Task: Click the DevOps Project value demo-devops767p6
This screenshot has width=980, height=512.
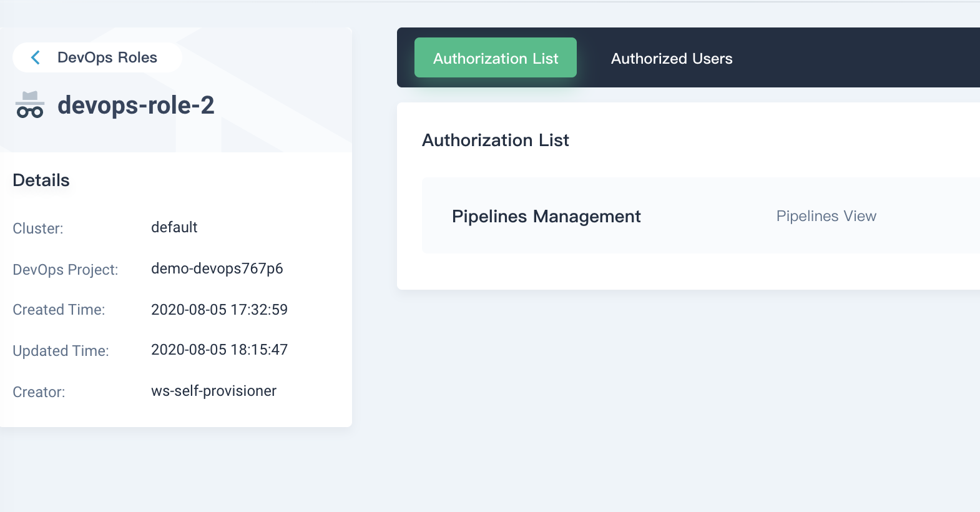Action: click(217, 268)
